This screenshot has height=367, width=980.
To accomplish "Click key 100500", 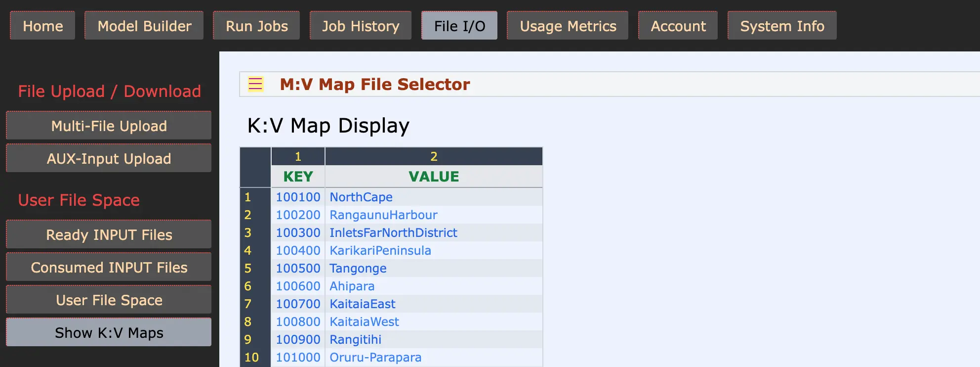I will (x=298, y=268).
